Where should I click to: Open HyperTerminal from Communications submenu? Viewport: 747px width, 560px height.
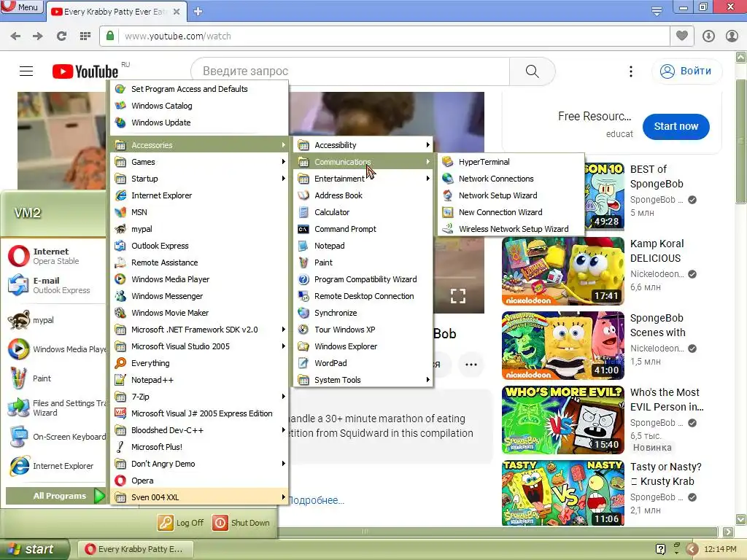point(511,162)
